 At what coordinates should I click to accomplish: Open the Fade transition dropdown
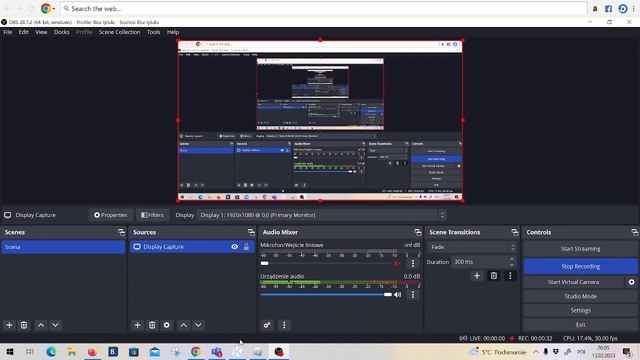(473, 247)
